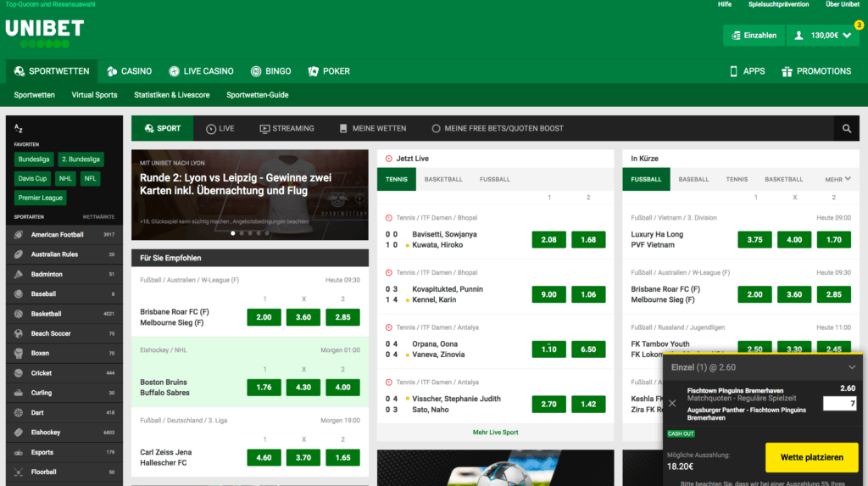
Task: Click the first banner carousel dot
Action: [233, 233]
